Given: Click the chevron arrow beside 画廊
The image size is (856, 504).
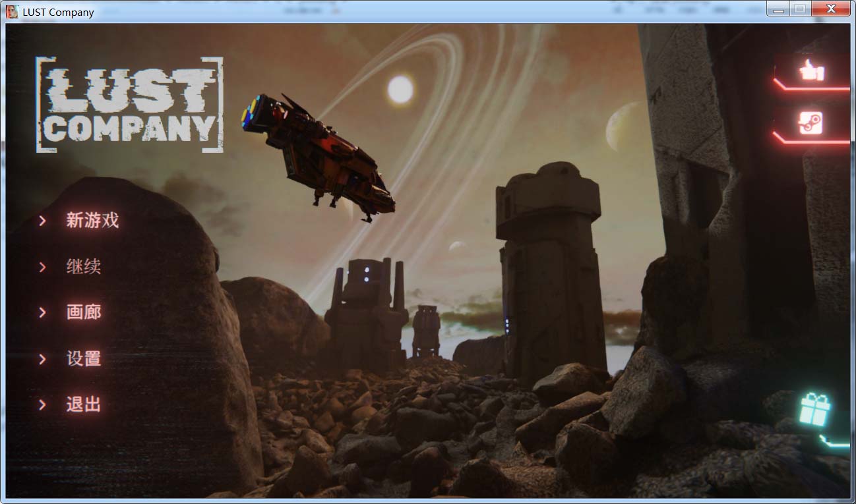Looking at the screenshot, I should tap(43, 312).
